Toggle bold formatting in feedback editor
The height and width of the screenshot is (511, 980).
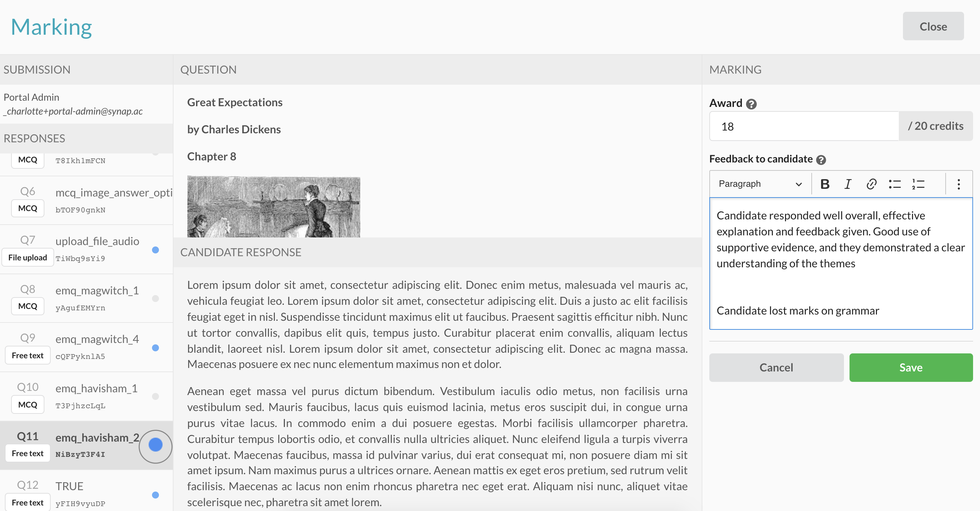[x=825, y=184]
